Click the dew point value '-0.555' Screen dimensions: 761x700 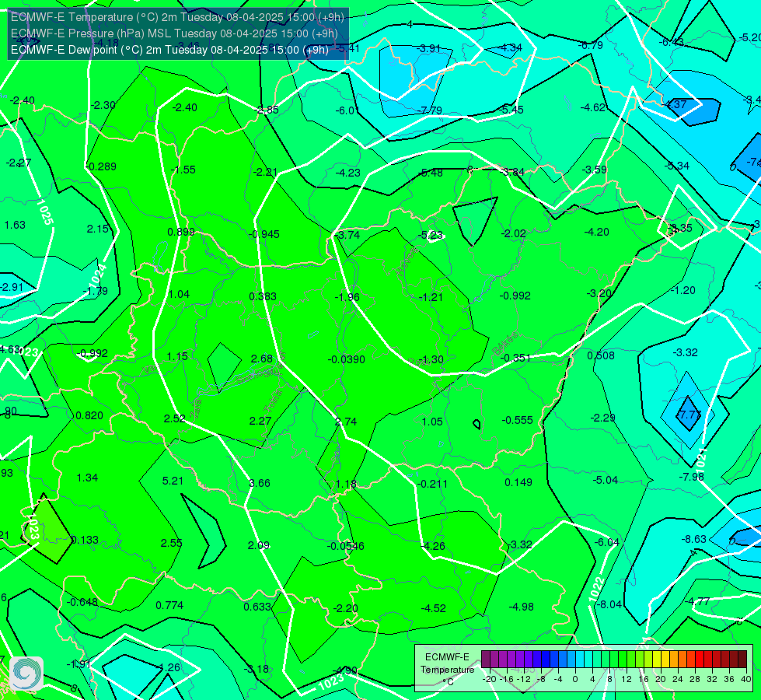(x=518, y=420)
